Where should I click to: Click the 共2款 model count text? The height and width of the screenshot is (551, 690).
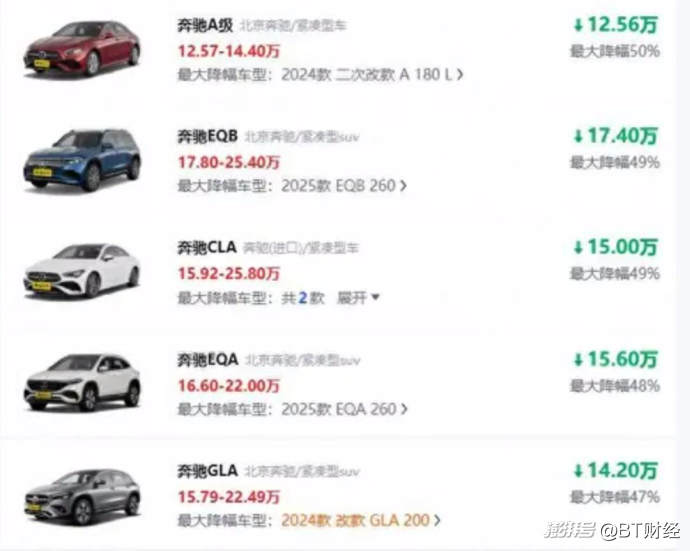(x=303, y=298)
